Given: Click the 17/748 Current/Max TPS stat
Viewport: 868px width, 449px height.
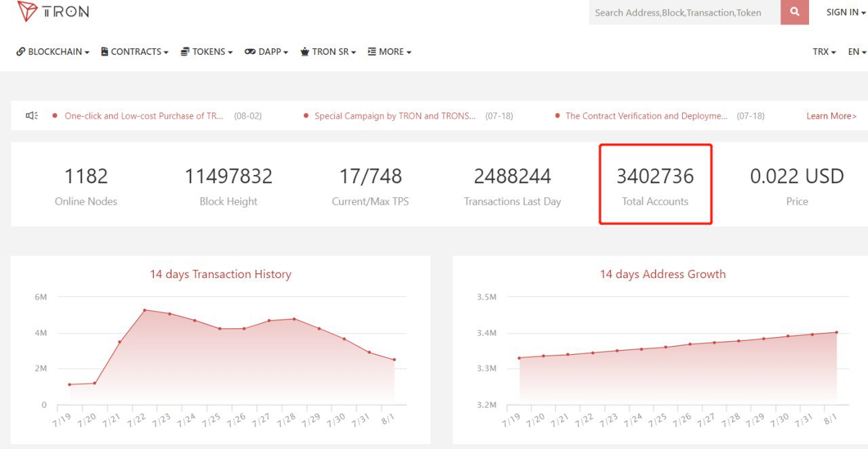Looking at the screenshot, I should tap(370, 185).
